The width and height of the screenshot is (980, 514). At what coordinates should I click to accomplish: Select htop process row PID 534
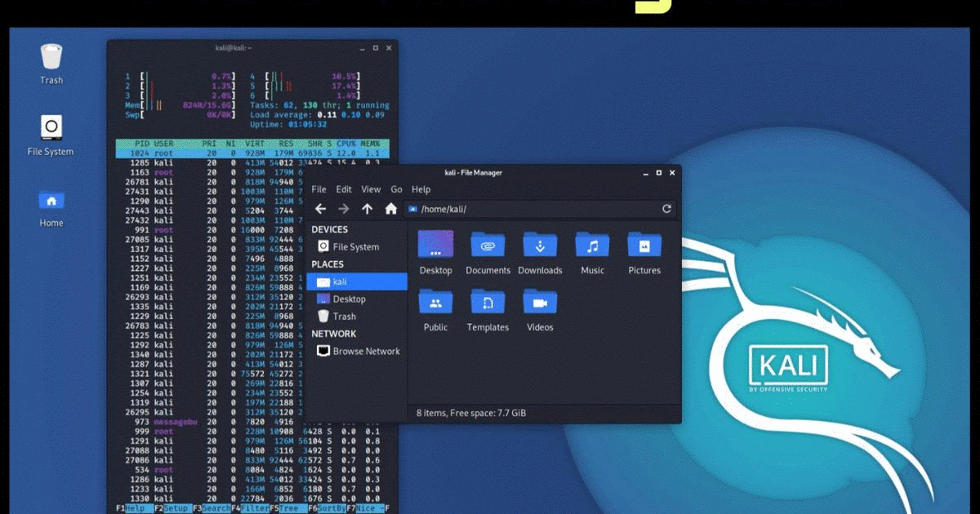252,470
